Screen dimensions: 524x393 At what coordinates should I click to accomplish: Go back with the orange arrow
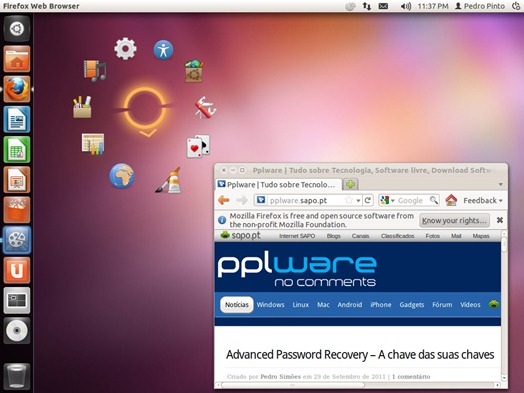pos(224,200)
